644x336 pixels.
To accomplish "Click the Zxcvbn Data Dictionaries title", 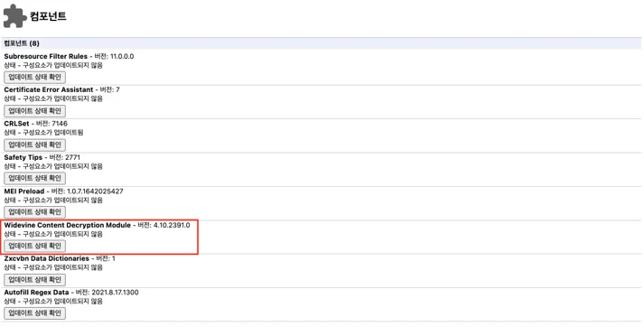I will pyautogui.click(x=46, y=258).
